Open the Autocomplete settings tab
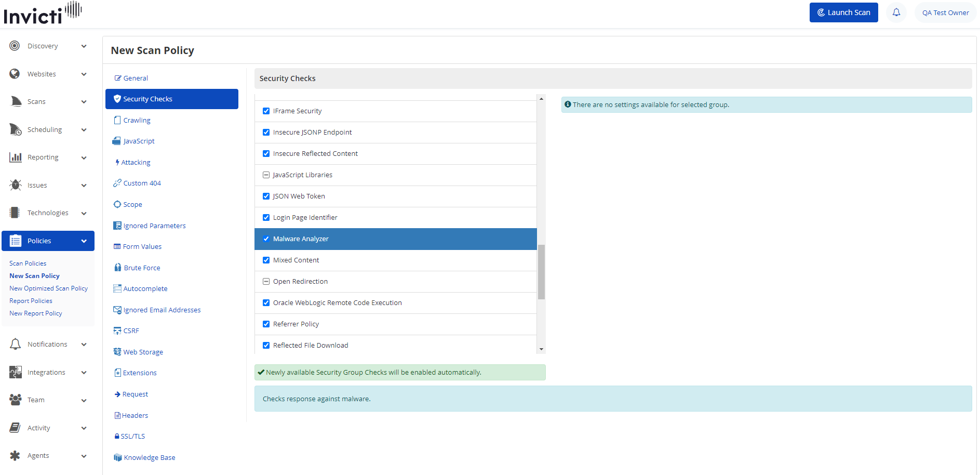This screenshot has height=475, width=980. 140,288
